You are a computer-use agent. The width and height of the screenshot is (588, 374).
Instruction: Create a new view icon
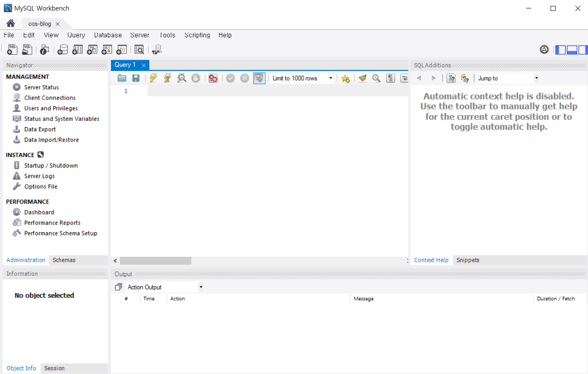click(x=92, y=50)
